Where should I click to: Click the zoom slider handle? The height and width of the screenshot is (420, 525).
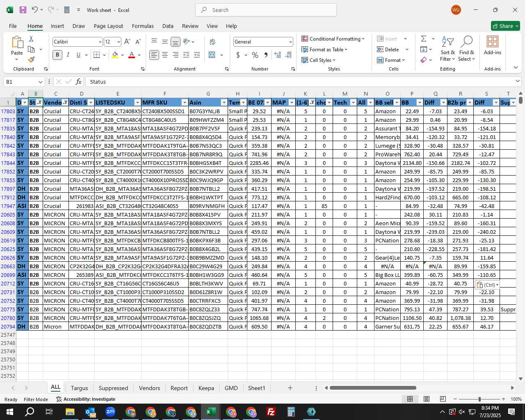point(479,399)
